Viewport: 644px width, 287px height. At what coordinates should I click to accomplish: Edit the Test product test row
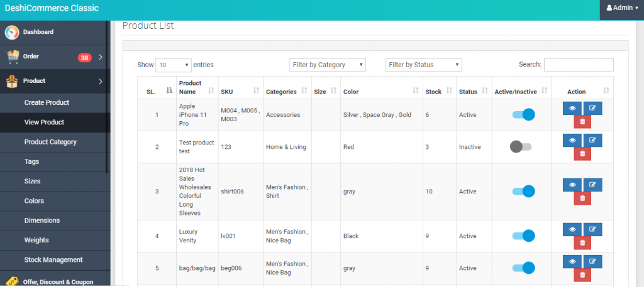592,140
